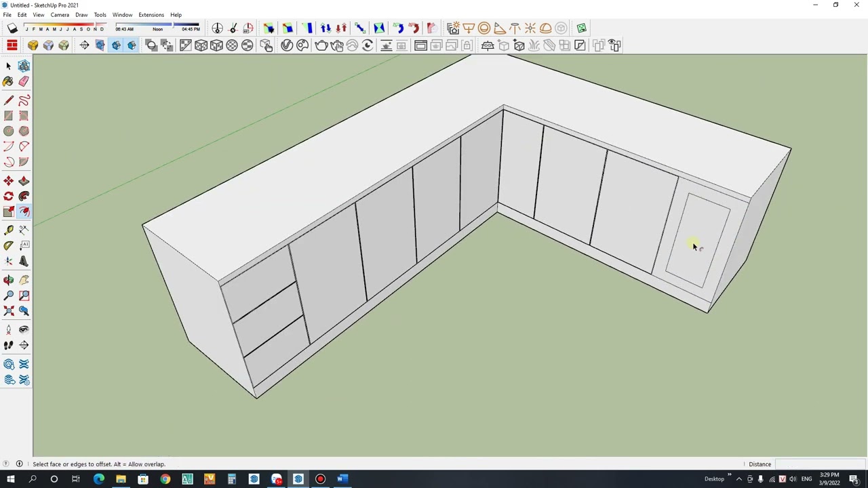
Task: Choose the Protractor tool
Action: (x=8, y=246)
